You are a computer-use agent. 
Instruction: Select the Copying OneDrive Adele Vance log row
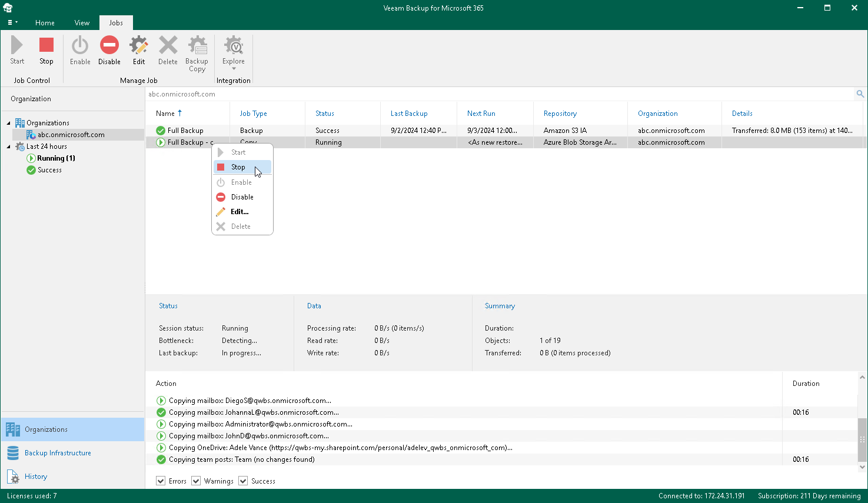click(x=501, y=448)
